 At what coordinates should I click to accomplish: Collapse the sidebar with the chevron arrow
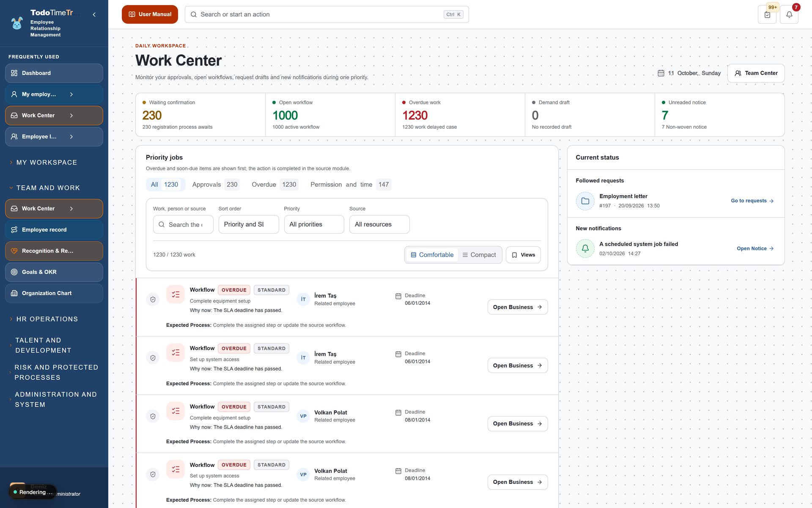click(94, 14)
